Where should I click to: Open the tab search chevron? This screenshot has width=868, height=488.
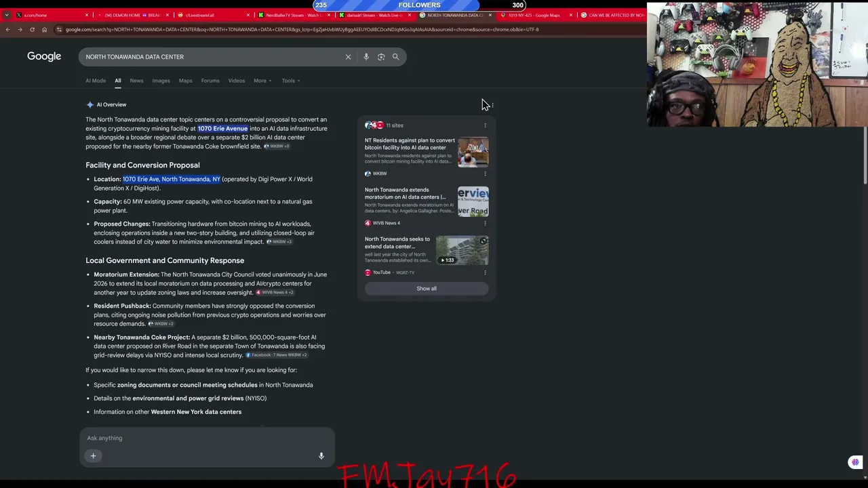tap(7, 15)
